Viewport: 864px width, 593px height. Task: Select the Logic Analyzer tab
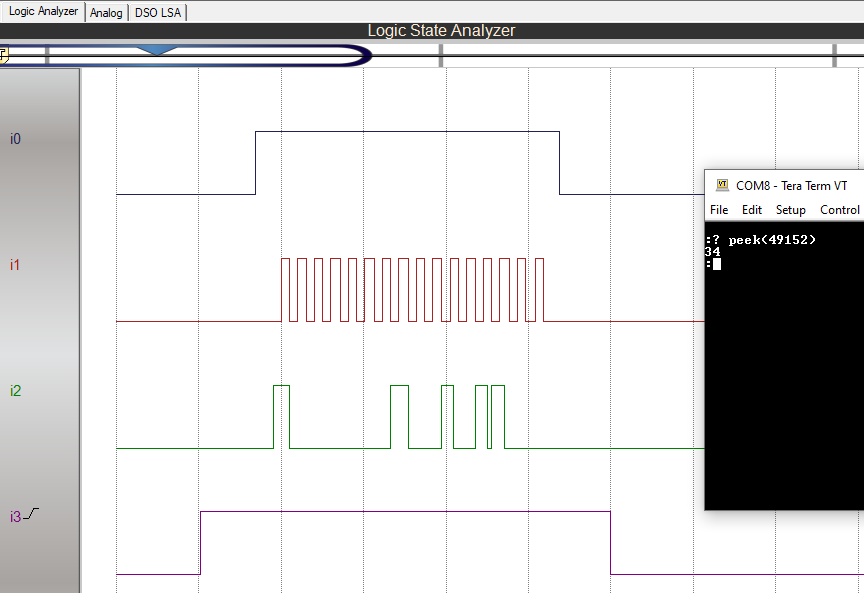(43, 12)
